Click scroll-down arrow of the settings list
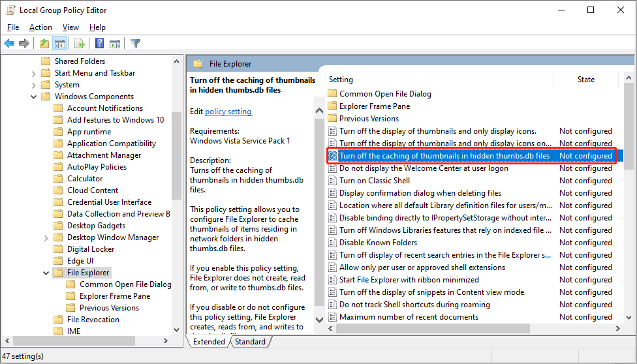This screenshot has width=637, height=364. coord(629,317)
